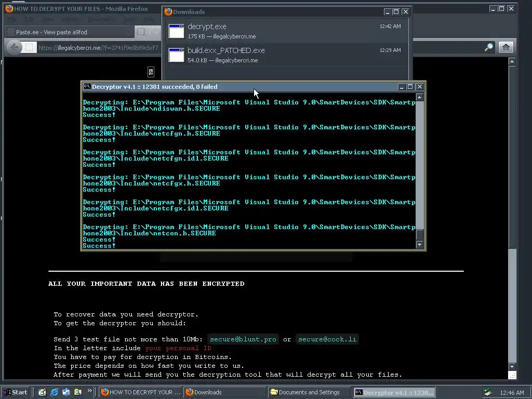
Task: Click '54.0 KB — illegalcybercri.me' download details
Action: point(222,60)
